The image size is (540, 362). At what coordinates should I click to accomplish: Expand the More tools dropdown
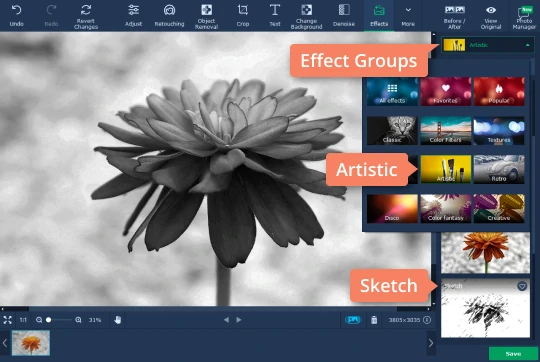click(408, 15)
